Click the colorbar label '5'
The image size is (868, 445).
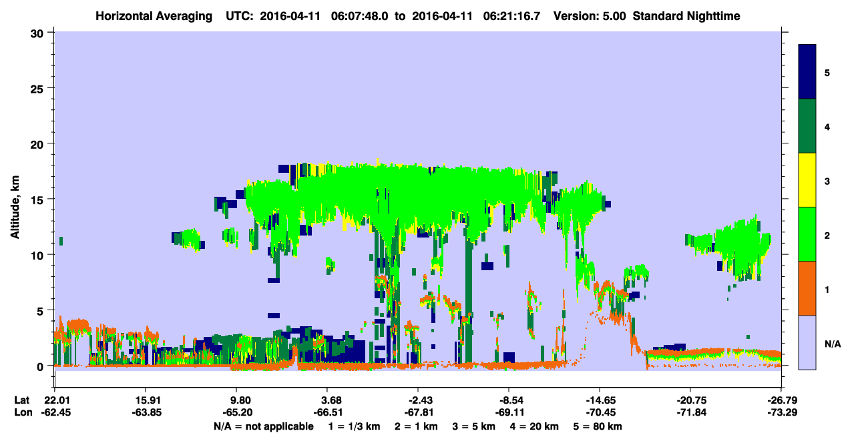[x=827, y=72]
